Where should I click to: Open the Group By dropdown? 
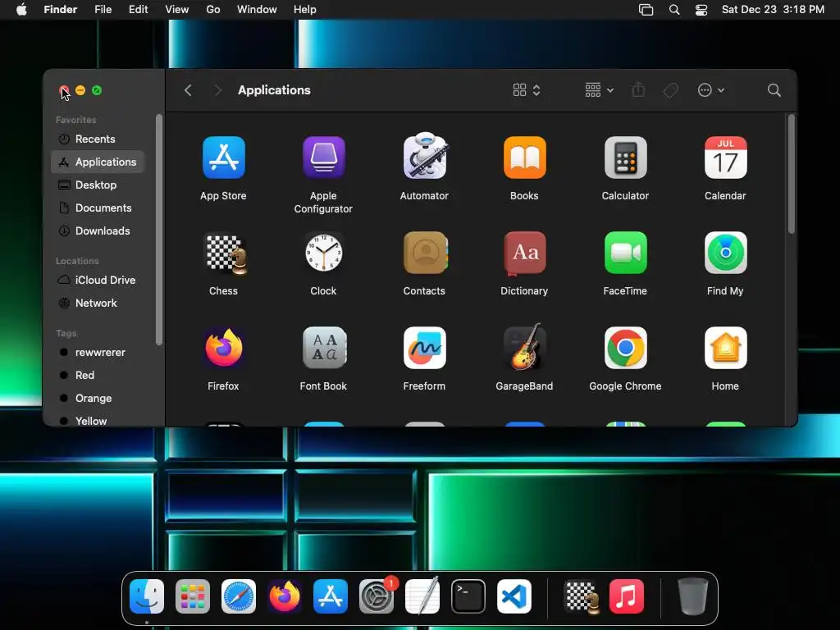pyautogui.click(x=599, y=90)
